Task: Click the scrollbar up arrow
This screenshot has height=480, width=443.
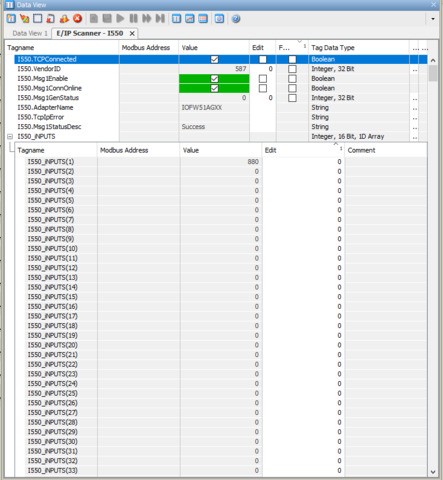Action: click(433, 60)
